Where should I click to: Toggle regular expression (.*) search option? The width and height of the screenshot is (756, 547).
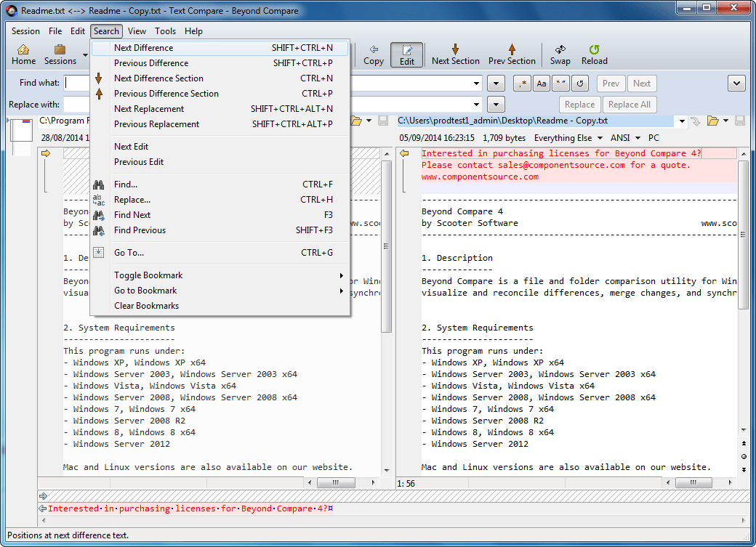[522, 84]
